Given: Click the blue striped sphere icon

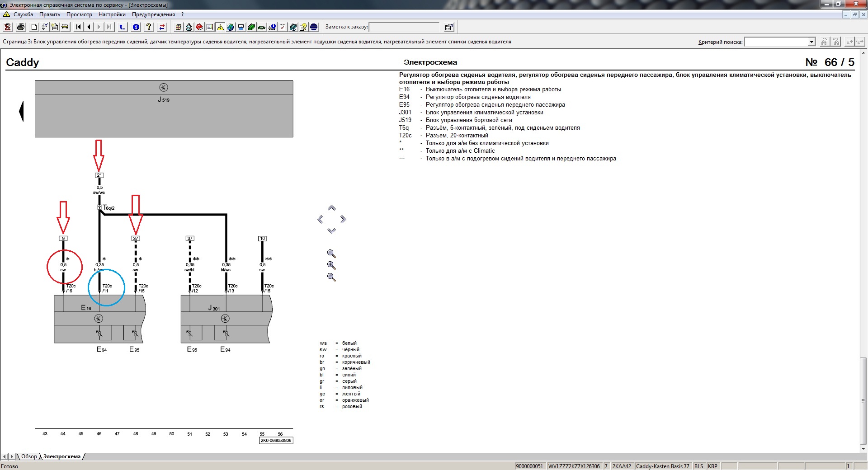Looking at the screenshot, I should pyautogui.click(x=314, y=27).
